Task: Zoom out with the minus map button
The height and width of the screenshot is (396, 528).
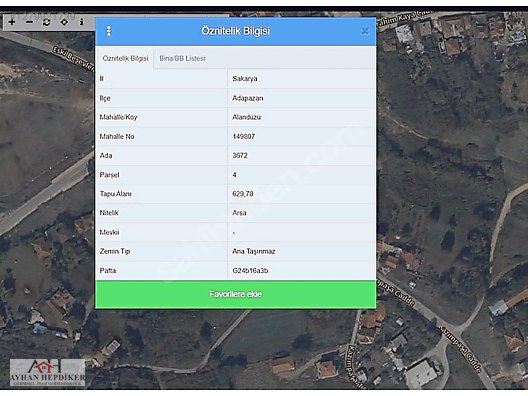Action: click(30, 22)
